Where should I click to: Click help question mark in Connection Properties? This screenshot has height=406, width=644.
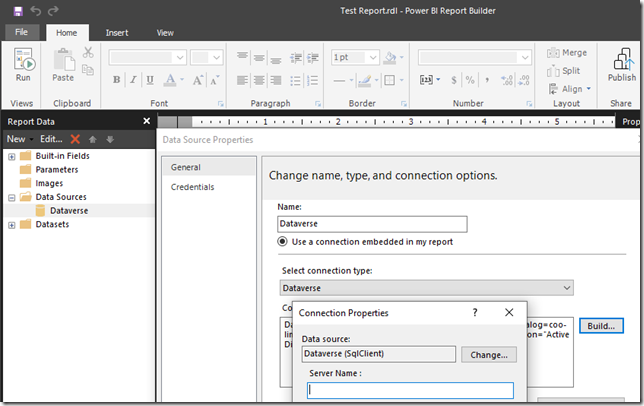tap(475, 312)
